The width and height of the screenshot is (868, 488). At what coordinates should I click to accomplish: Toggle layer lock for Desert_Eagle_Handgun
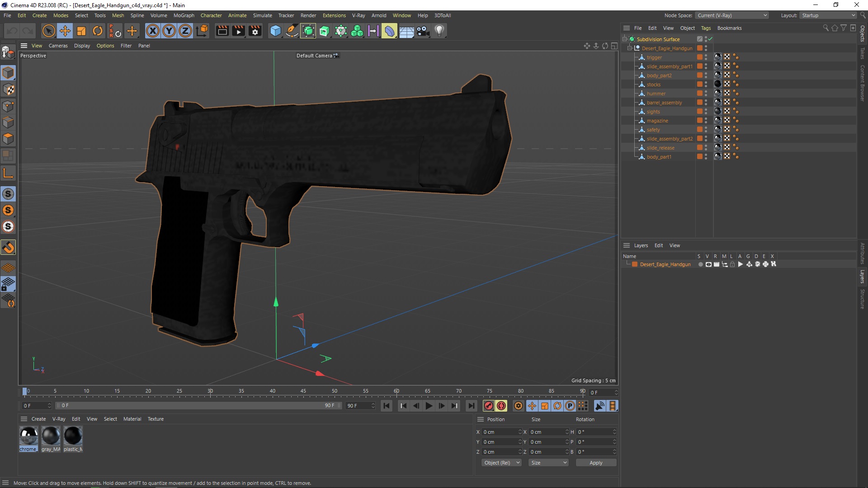pos(732,264)
